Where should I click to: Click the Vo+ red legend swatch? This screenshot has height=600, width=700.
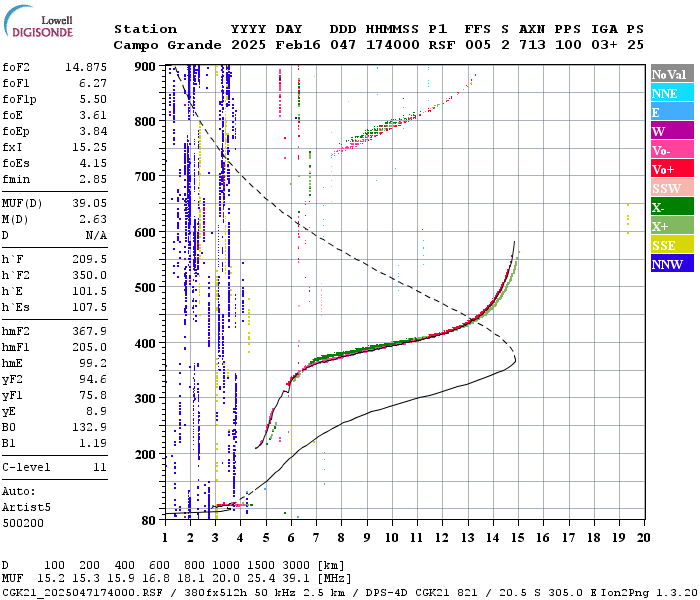pyautogui.click(x=672, y=169)
